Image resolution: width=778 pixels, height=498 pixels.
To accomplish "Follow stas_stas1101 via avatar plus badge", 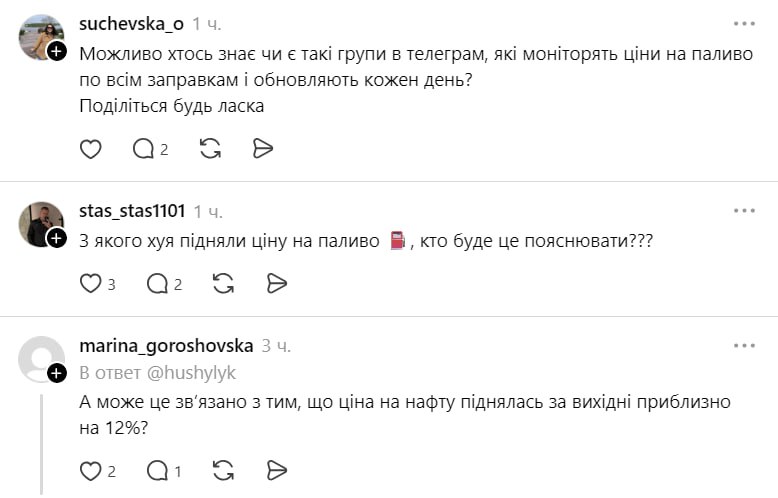I will click(57, 238).
